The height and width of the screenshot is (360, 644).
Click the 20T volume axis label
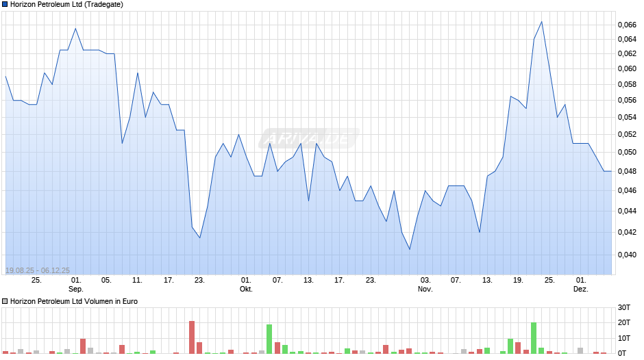(624, 322)
